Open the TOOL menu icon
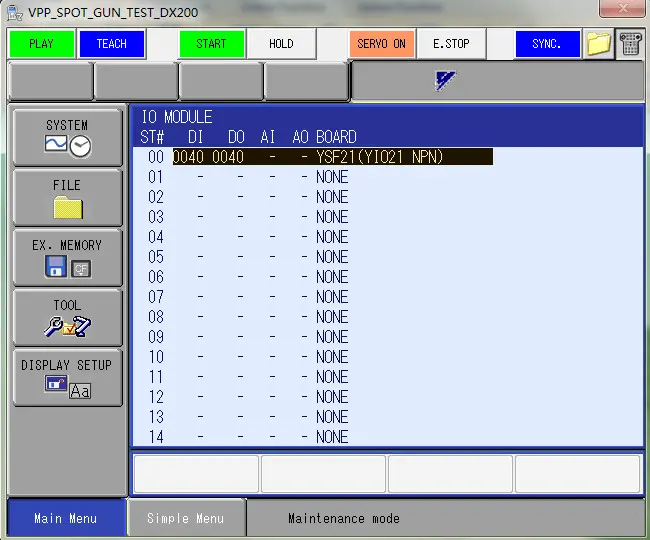 (67, 317)
